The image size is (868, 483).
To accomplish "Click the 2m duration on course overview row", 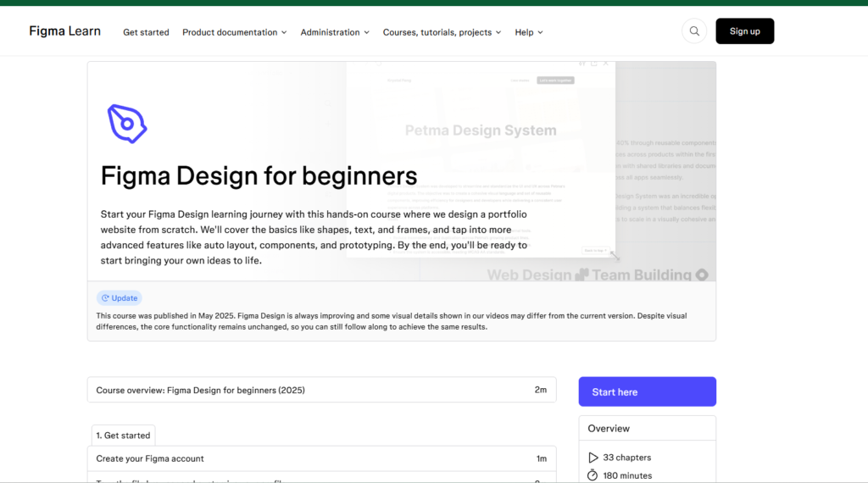I will click(x=541, y=390).
